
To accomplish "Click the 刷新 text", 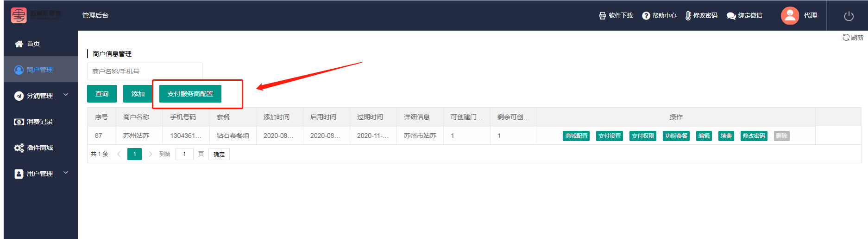I will [x=857, y=38].
